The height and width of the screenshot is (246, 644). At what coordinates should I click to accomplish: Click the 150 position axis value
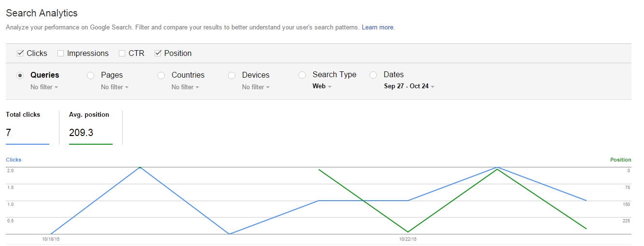click(x=626, y=205)
